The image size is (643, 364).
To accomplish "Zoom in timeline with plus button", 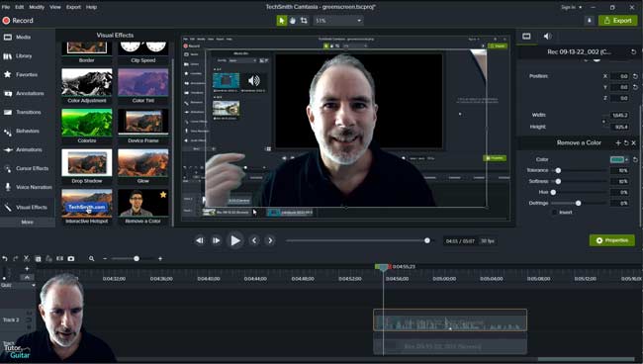I will [x=160, y=258].
